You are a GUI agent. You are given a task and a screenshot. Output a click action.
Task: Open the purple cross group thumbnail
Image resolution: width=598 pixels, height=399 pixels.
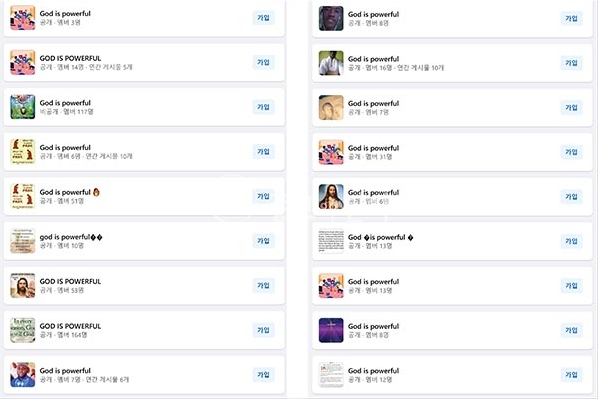point(331,330)
